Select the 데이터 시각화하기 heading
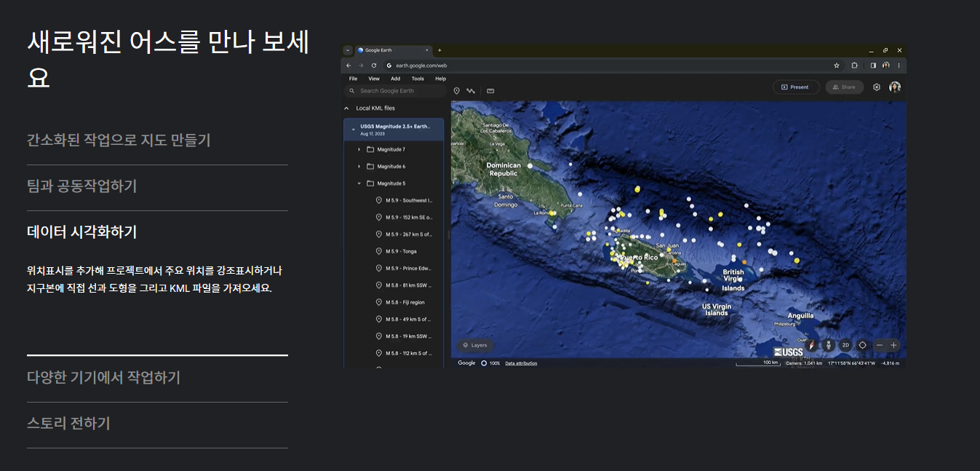980x471 pixels. [x=81, y=231]
